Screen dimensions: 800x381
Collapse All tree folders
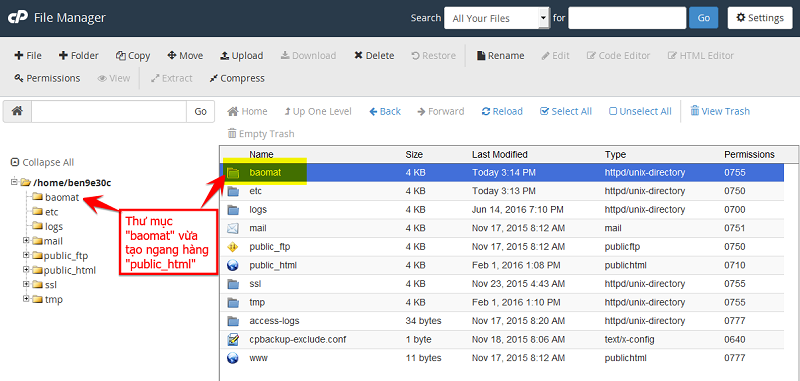(42, 162)
